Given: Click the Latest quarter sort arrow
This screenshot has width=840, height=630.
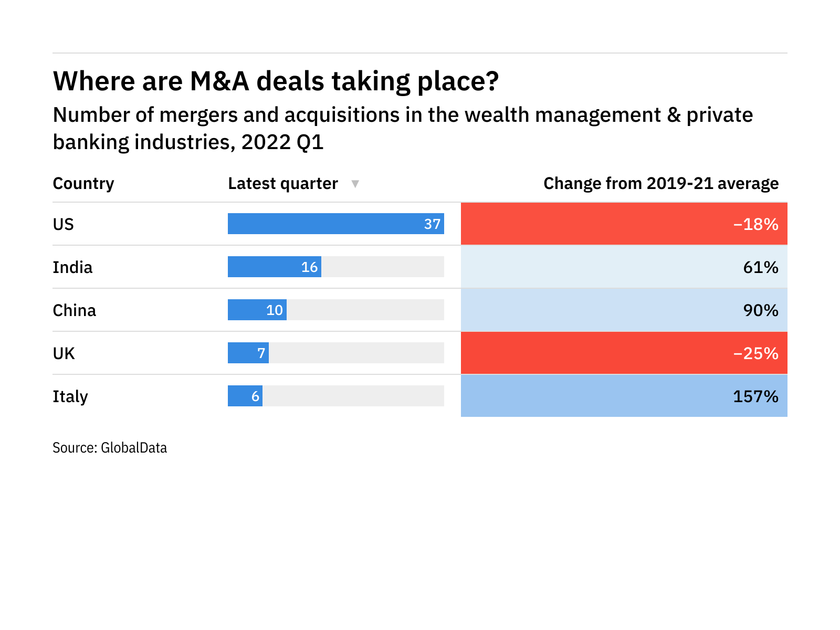Looking at the screenshot, I should [x=355, y=184].
